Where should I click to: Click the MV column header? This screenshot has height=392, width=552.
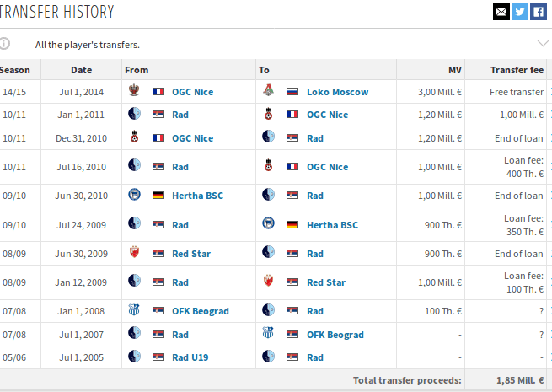pyautogui.click(x=455, y=70)
